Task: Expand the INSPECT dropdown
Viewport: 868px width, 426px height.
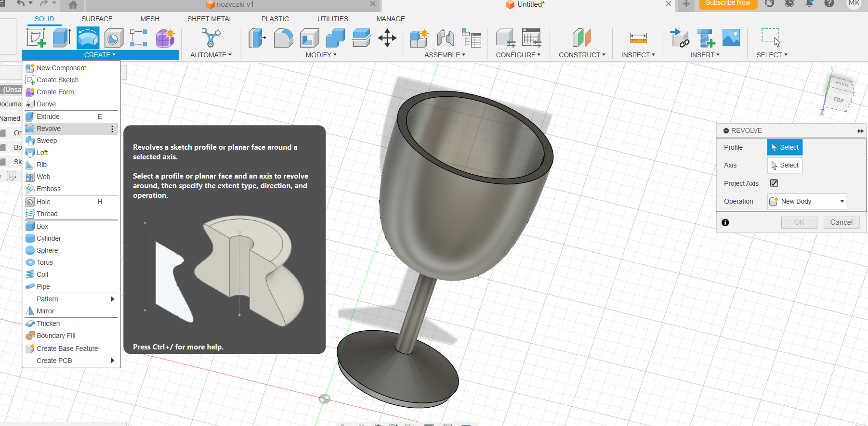Action: [x=638, y=55]
